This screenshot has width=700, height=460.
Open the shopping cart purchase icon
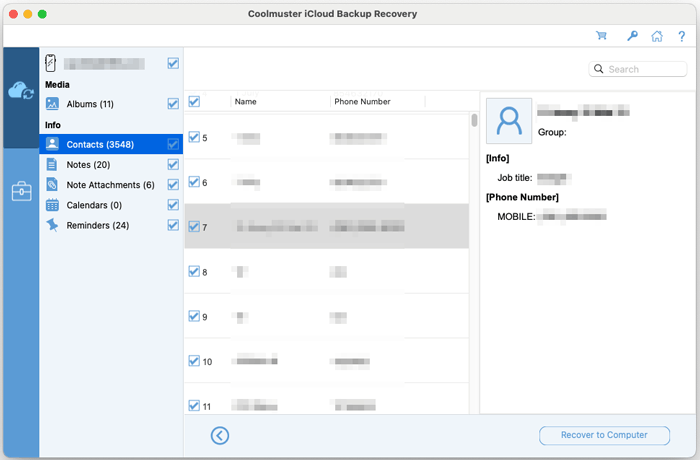click(601, 36)
